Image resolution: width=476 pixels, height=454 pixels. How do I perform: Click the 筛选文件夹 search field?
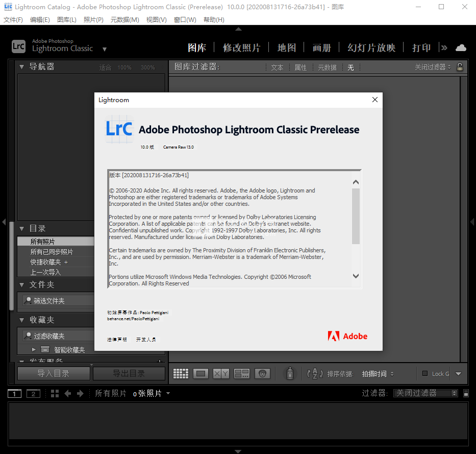coord(59,301)
